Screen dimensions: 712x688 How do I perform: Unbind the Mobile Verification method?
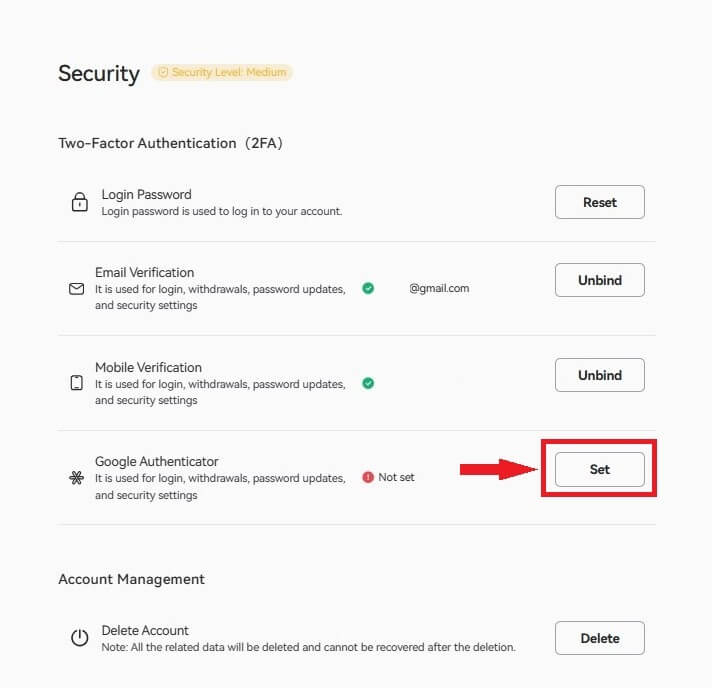point(599,375)
